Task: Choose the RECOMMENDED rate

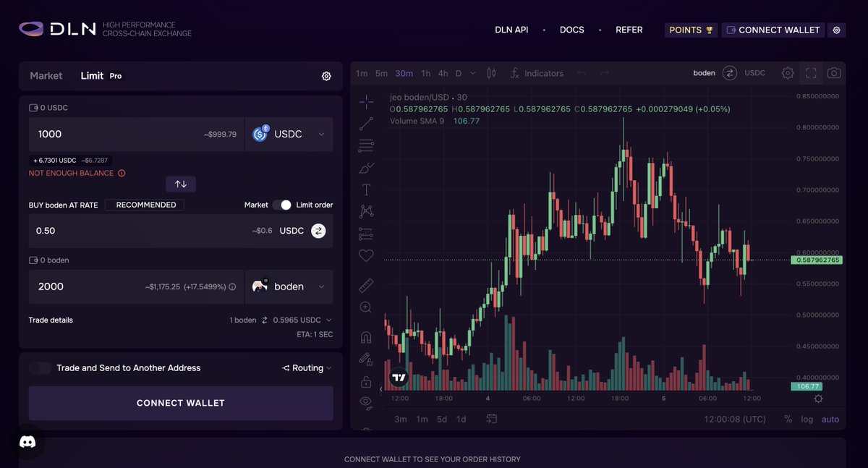Action: (145, 205)
